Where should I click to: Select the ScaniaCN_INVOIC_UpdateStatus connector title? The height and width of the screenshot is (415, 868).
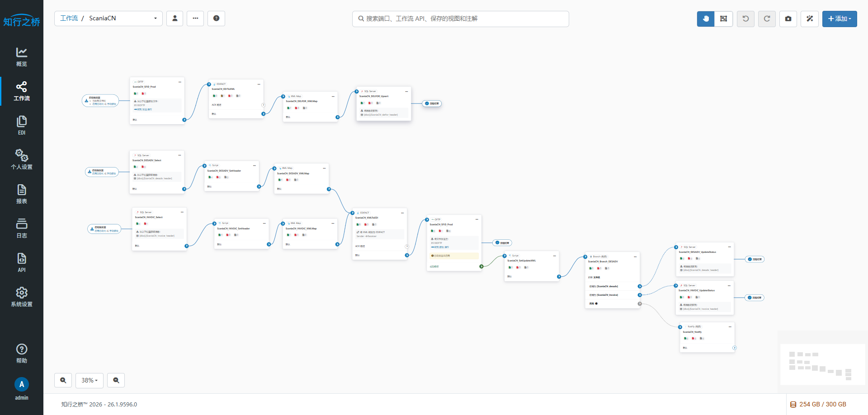coord(697,290)
